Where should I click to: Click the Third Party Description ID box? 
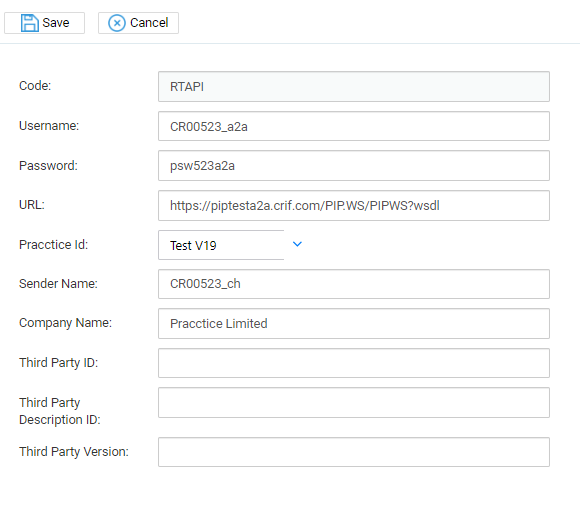pyautogui.click(x=354, y=403)
